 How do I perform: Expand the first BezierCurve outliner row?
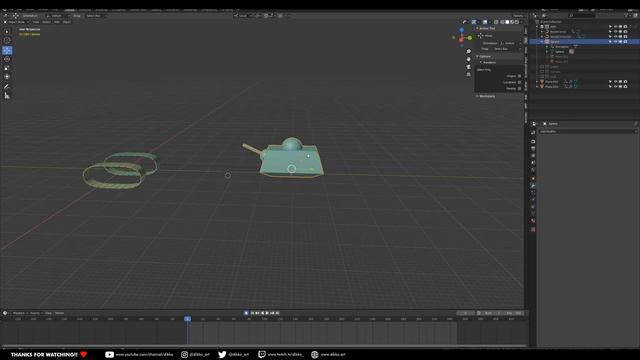click(542, 31)
